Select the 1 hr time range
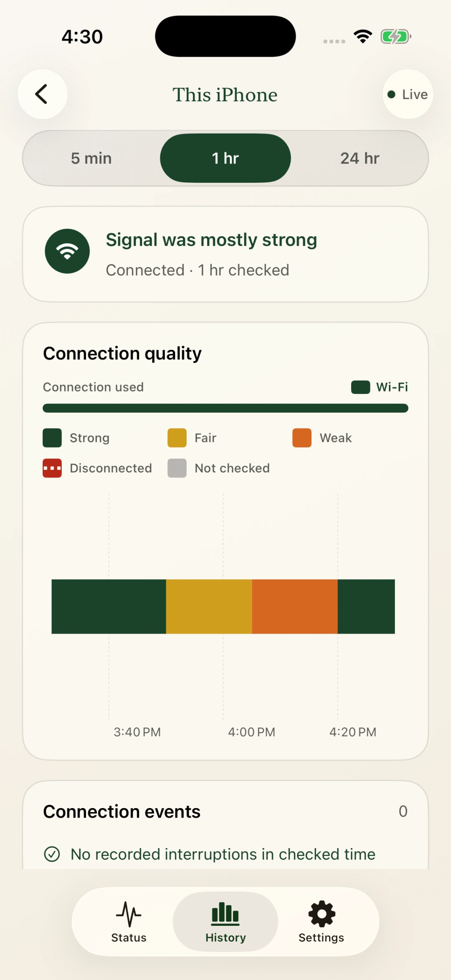451x980 pixels. pyautogui.click(x=225, y=158)
